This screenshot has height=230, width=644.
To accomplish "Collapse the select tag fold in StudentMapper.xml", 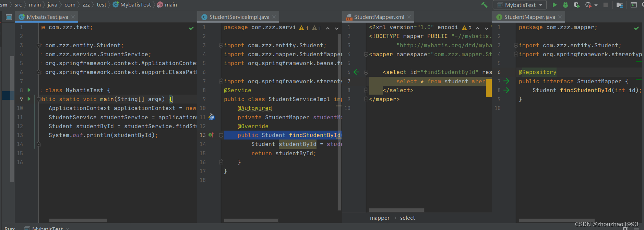I will coord(366,72).
